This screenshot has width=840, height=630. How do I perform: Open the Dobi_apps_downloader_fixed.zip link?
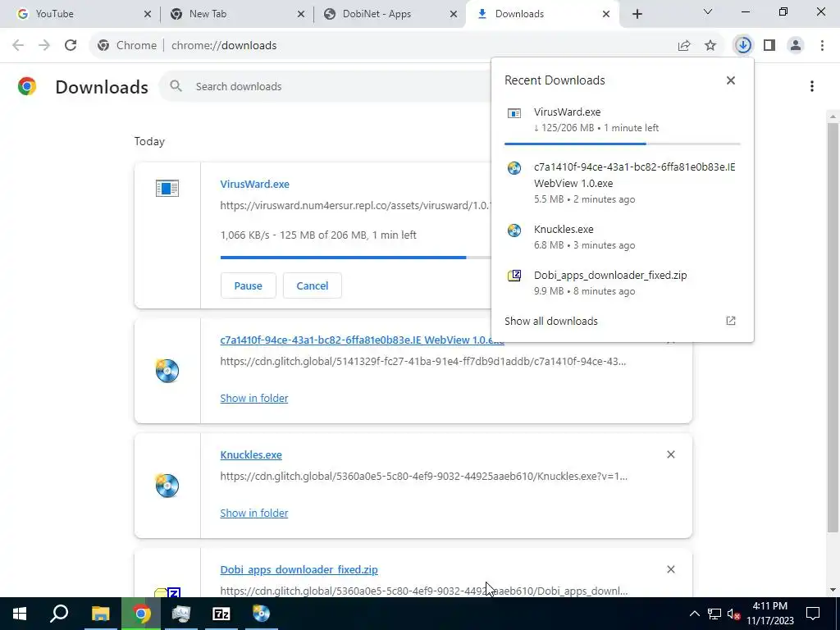(299, 569)
